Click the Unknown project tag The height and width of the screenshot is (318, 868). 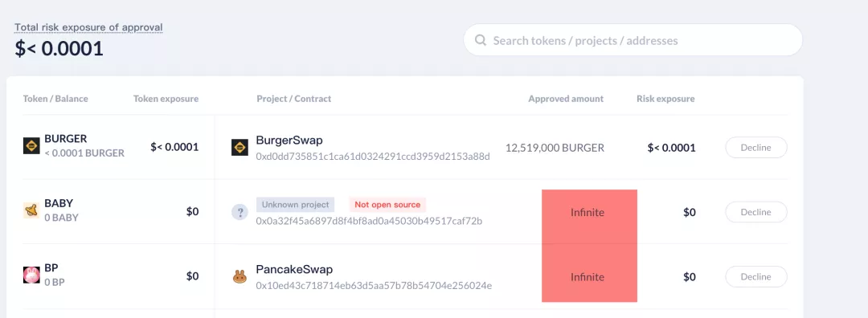tap(295, 205)
